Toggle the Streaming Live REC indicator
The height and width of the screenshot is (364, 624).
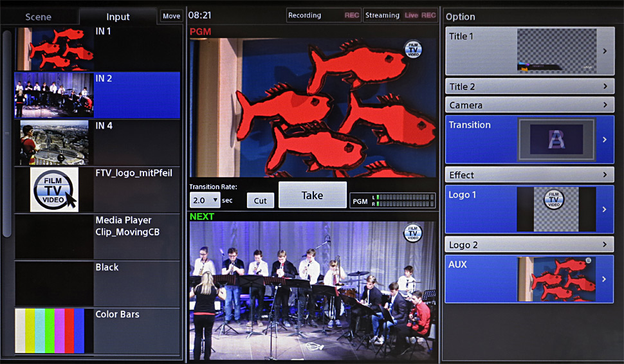400,15
